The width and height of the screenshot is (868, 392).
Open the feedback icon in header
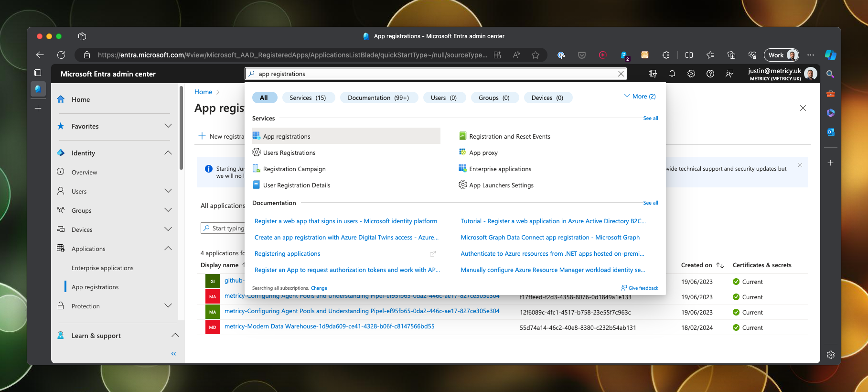tap(729, 74)
